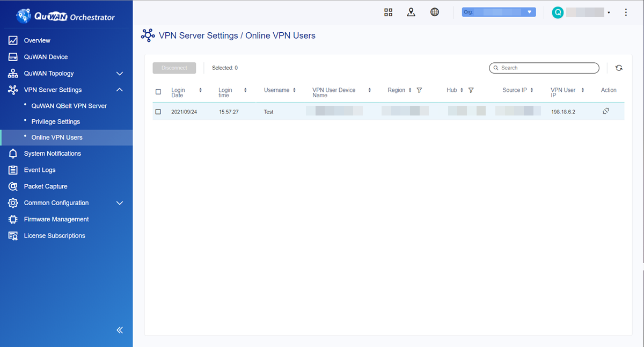Open Event Logs page
644x347 pixels.
point(40,170)
